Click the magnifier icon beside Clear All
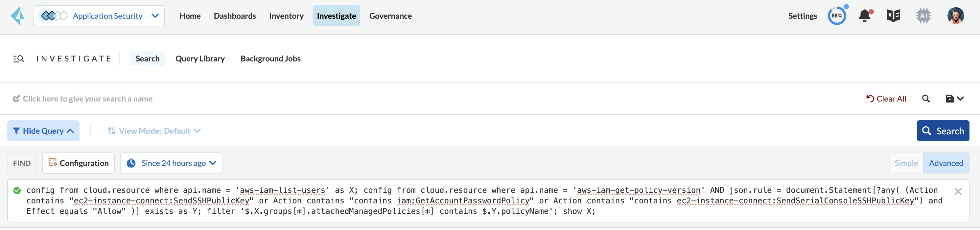Image resolution: width=980 pixels, height=230 pixels. (926, 99)
